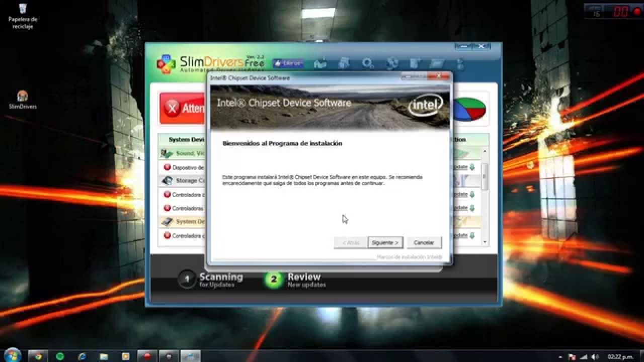Open the File Explorer taskbar folder

[104, 356]
